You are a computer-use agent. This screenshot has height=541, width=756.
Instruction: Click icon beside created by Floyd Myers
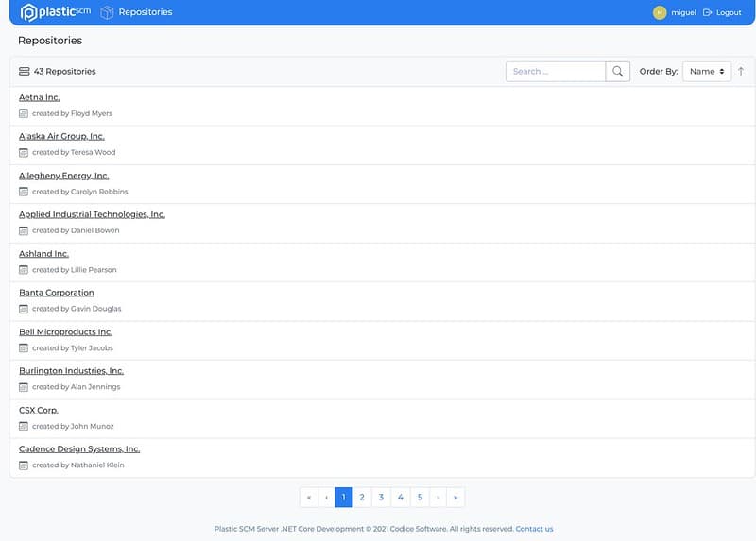click(x=24, y=113)
